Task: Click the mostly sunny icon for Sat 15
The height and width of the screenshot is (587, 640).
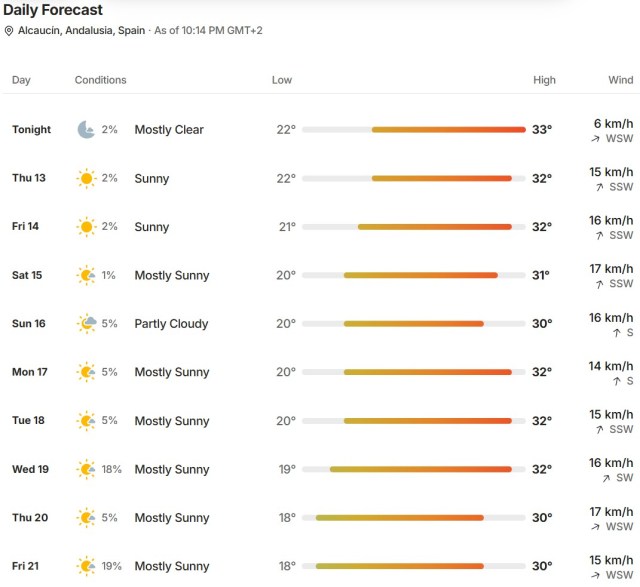Action: (x=86, y=275)
